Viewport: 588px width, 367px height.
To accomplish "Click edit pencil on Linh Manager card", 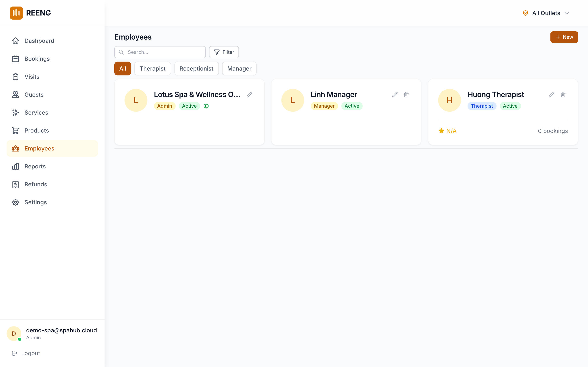I will click(395, 95).
